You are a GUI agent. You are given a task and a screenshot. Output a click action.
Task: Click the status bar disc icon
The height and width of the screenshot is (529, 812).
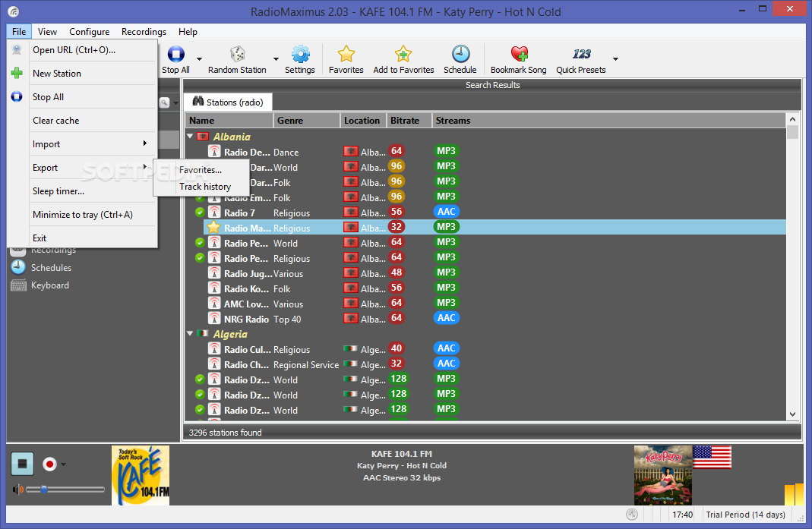pyautogui.click(x=632, y=514)
